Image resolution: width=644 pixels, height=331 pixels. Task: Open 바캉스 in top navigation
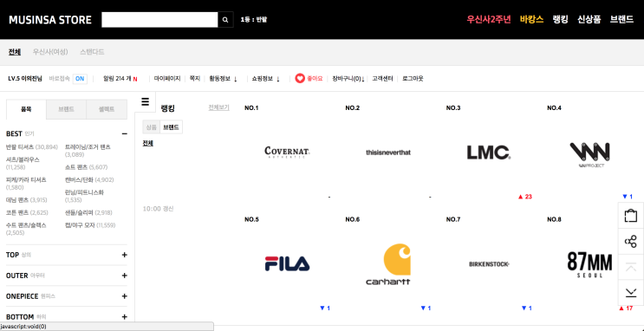click(531, 20)
